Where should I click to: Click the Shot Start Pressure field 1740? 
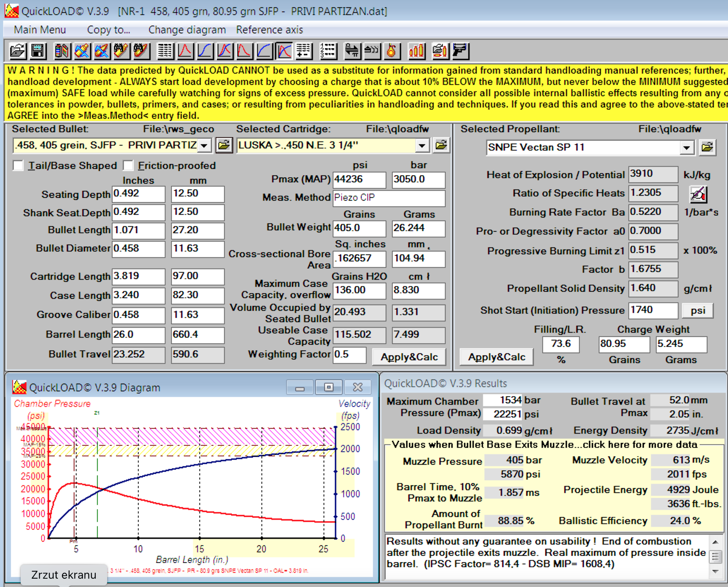pyautogui.click(x=653, y=310)
